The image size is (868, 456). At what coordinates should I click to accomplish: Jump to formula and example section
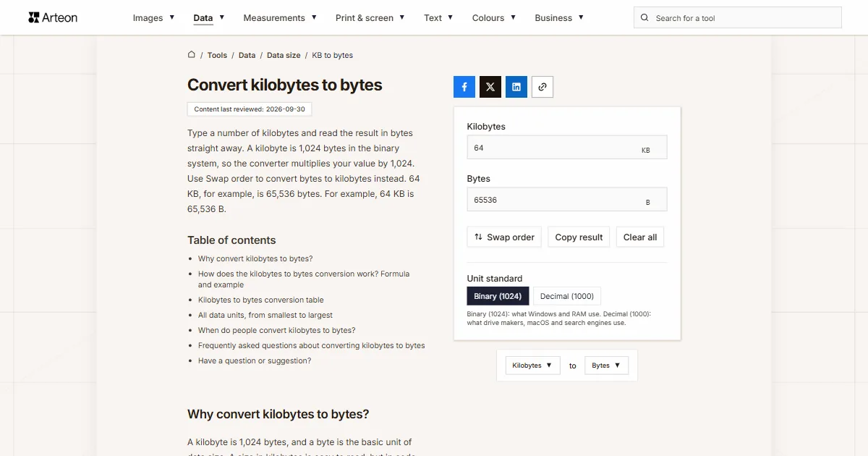(x=304, y=279)
